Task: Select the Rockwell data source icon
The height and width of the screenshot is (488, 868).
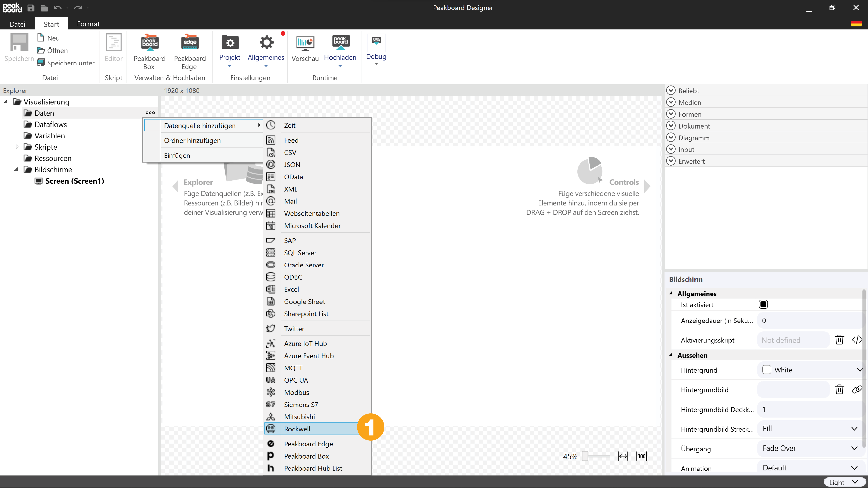Action: (x=271, y=428)
